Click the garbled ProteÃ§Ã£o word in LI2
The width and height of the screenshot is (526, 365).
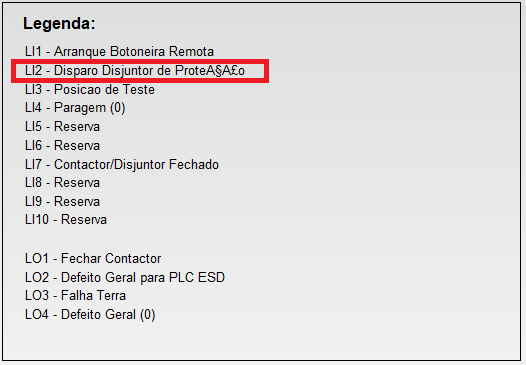[x=210, y=70]
